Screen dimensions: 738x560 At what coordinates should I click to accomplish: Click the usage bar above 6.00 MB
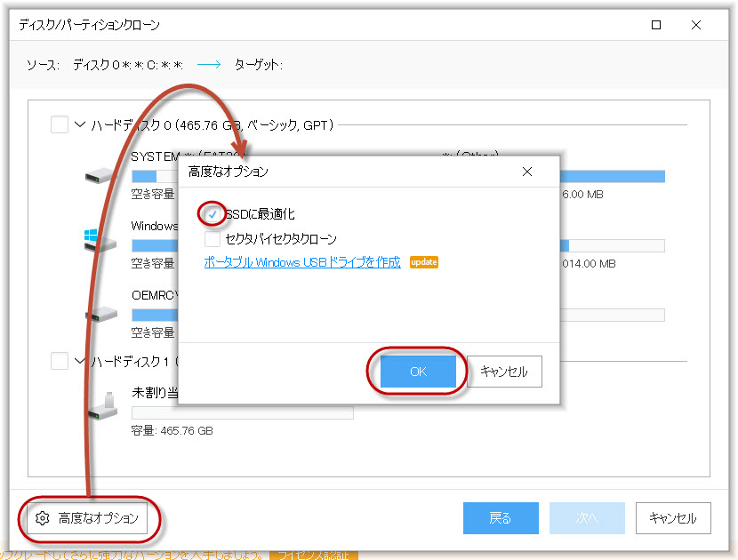[x=613, y=177]
